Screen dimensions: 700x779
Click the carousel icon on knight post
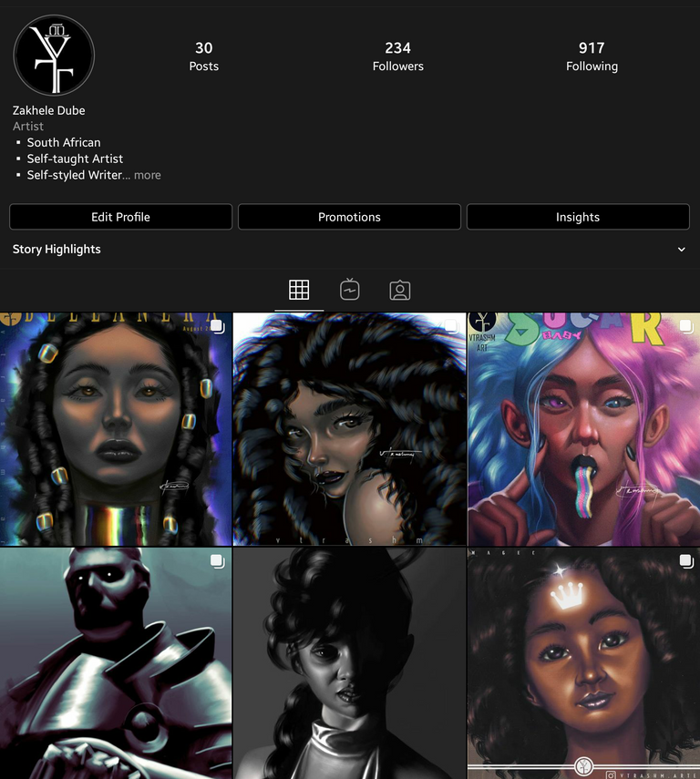[217, 561]
